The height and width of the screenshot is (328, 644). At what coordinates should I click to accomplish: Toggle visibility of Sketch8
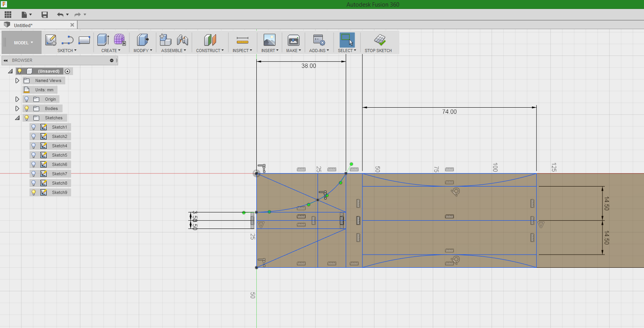click(x=33, y=183)
